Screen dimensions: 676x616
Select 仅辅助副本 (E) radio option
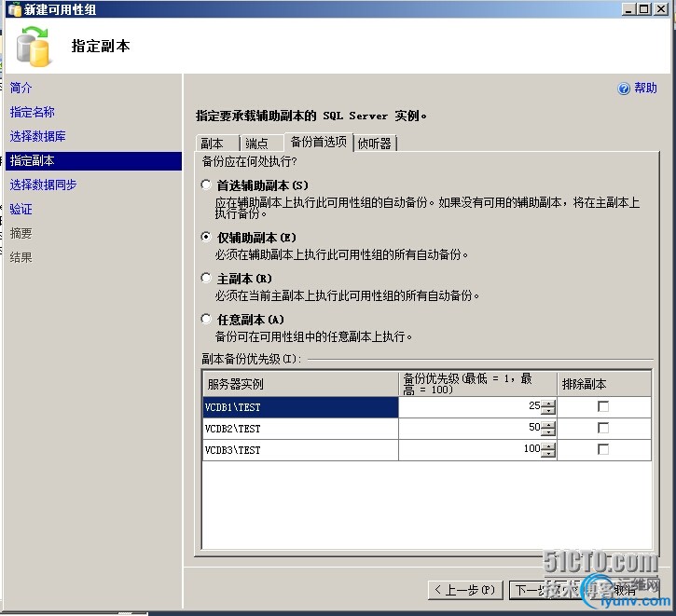click(x=206, y=237)
